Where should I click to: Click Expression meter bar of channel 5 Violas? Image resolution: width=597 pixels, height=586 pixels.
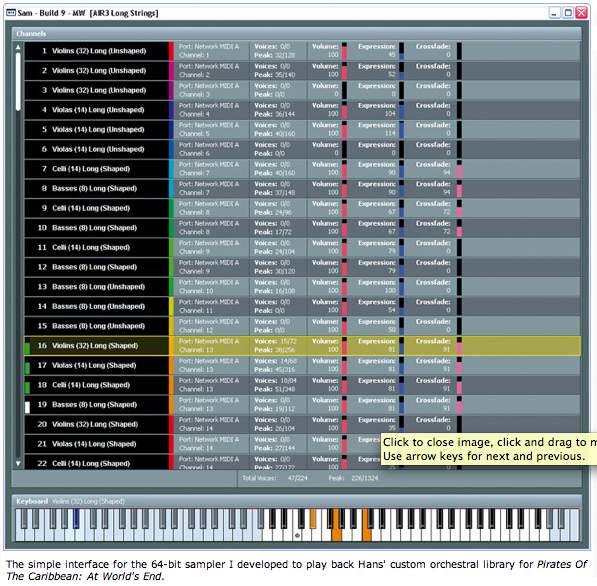(x=401, y=129)
